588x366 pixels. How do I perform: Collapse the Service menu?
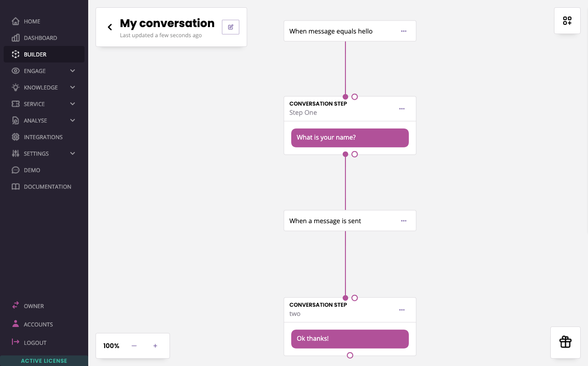(x=72, y=104)
